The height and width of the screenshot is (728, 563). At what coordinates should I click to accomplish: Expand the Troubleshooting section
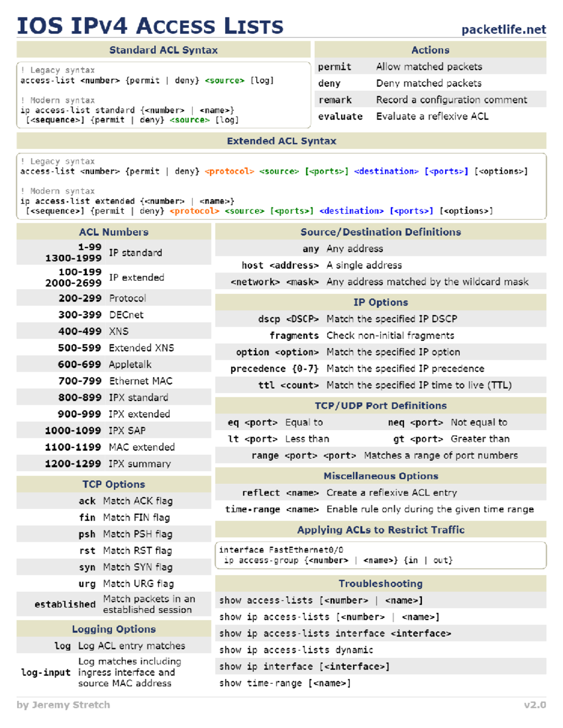(x=380, y=584)
